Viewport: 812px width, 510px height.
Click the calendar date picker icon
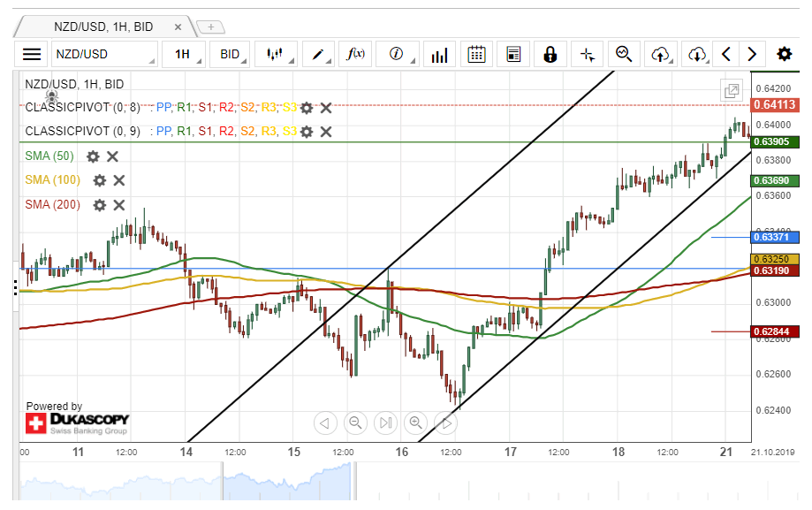pos(476,54)
